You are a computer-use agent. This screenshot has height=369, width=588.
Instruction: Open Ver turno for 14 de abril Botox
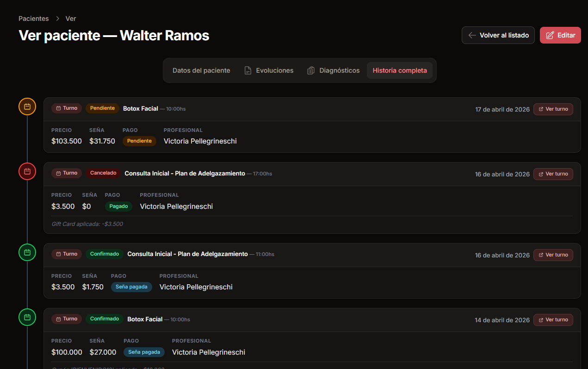[553, 319]
